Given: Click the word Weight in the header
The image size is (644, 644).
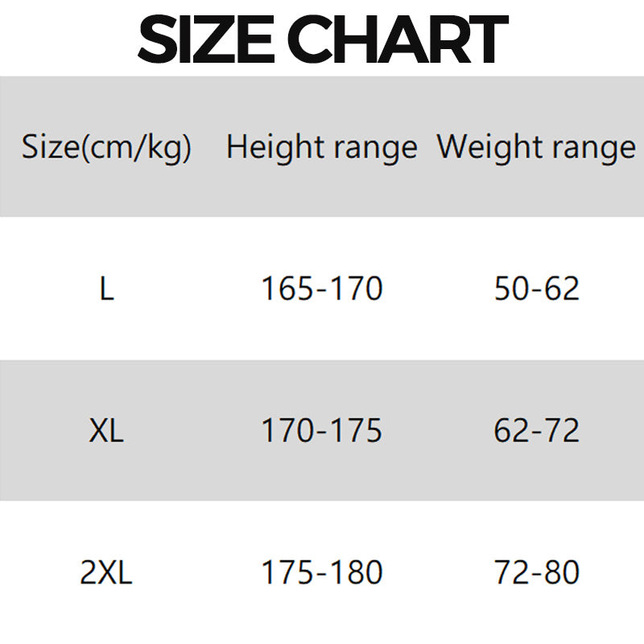Looking at the screenshot, I should (x=488, y=147).
